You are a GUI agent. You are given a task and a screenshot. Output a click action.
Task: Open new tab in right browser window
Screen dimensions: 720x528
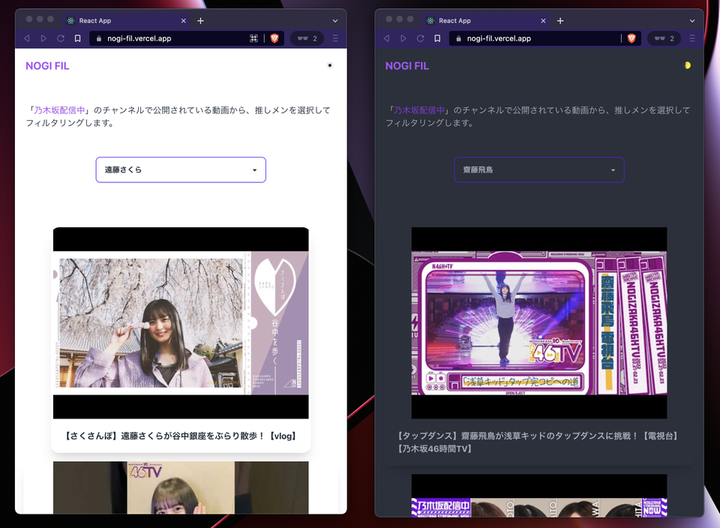pyautogui.click(x=560, y=21)
